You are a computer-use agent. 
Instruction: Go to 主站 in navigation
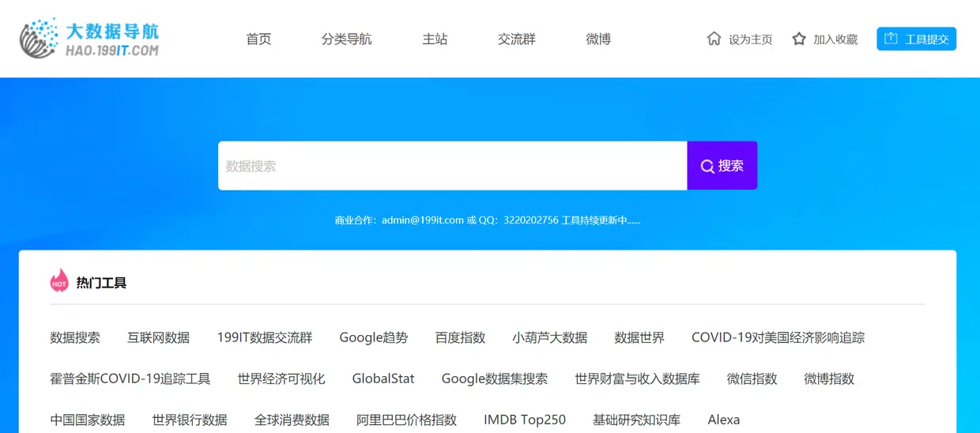click(435, 39)
